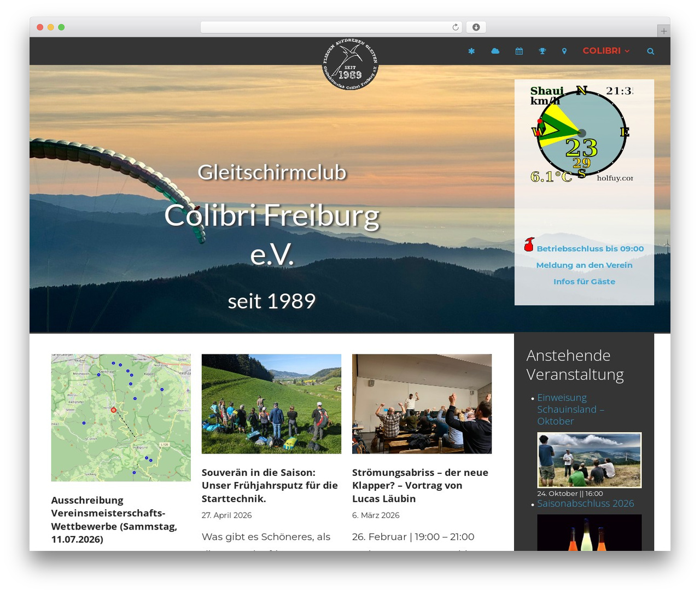Image resolution: width=700 pixels, height=593 pixels.
Task: Click the red windsock icon
Action: (529, 245)
